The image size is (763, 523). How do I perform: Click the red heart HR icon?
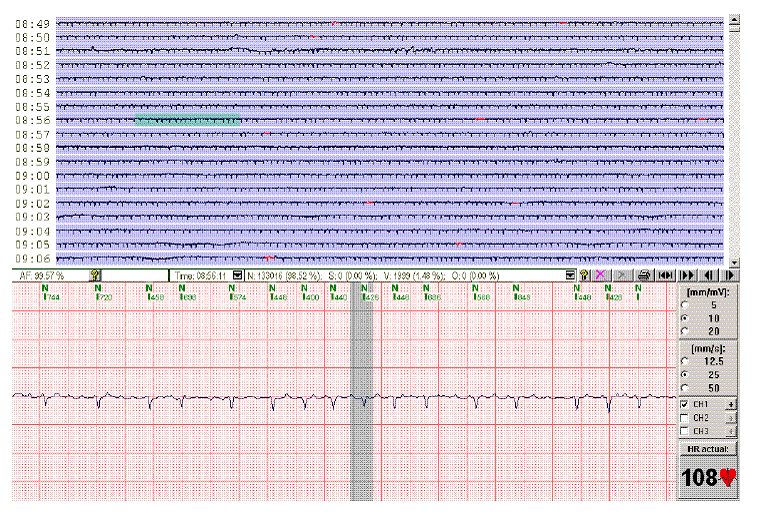coord(726,478)
